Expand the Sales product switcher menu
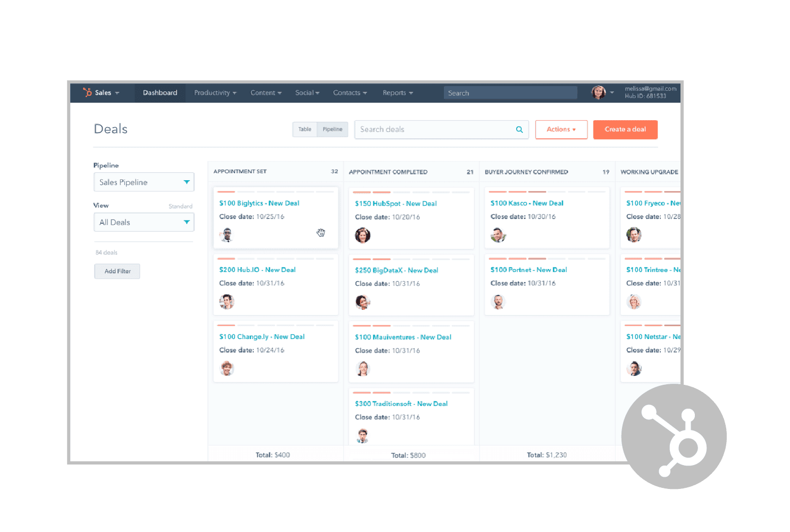The image size is (790, 532). (107, 92)
